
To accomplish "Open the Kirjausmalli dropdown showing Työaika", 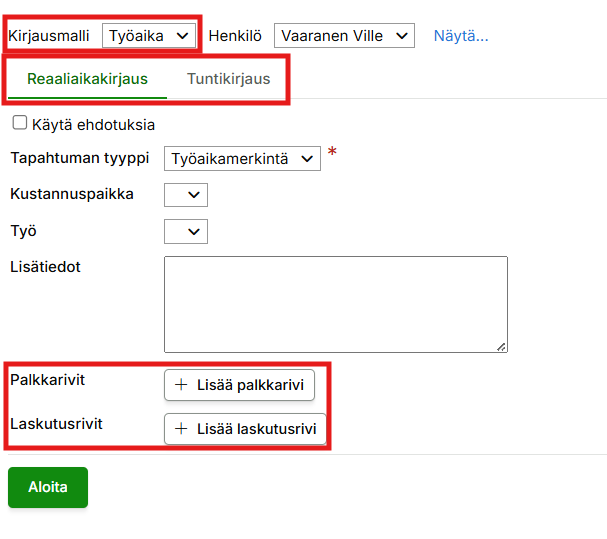I will click(x=149, y=35).
